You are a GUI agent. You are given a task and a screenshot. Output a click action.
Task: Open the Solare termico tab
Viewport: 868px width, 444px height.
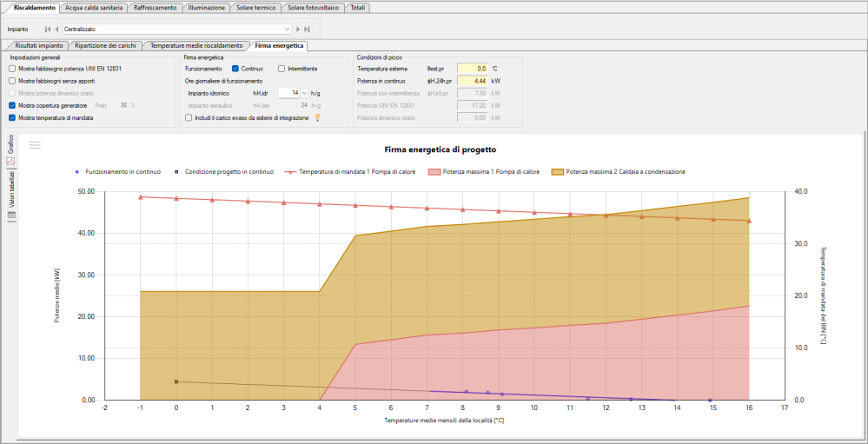pyautogui.click(x=255, y=8)
